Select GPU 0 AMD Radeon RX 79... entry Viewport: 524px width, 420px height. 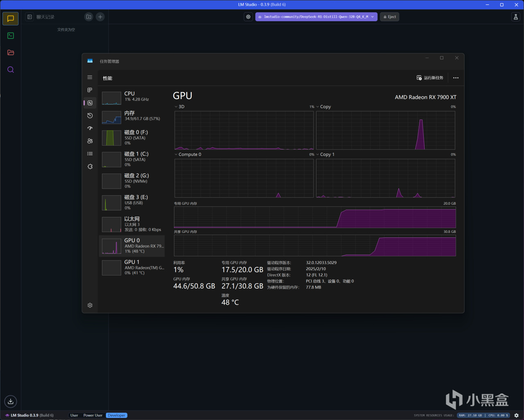pos(132,246)
